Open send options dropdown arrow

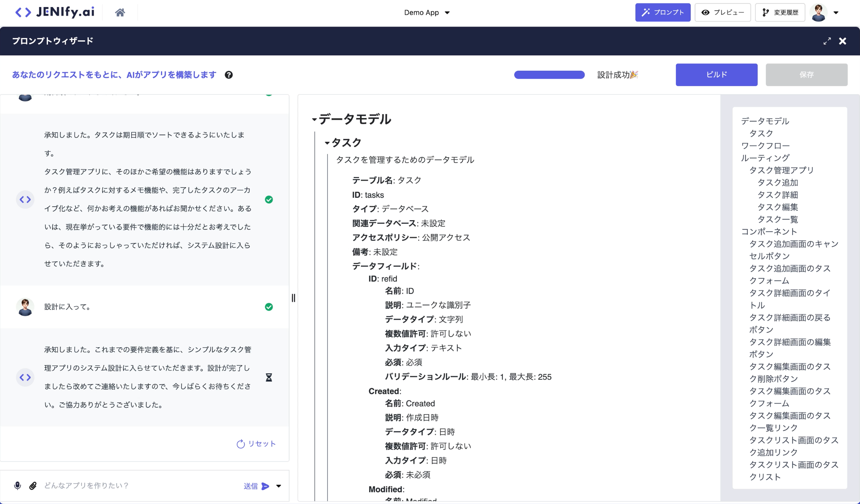[279, 486]
